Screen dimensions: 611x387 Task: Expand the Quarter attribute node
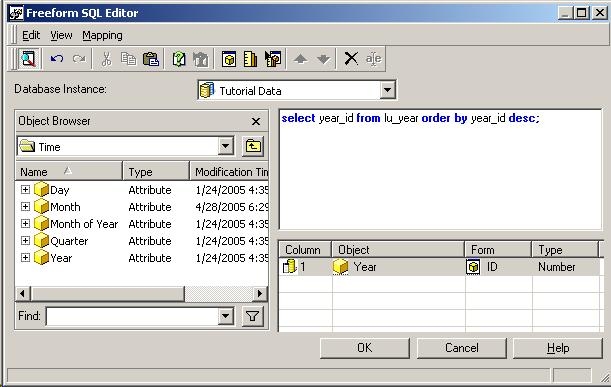tap(25, 241)
